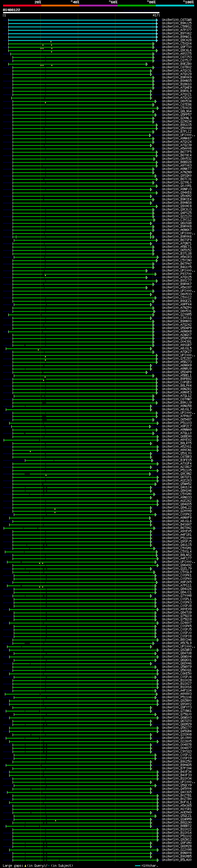Screen dimensions: 197x868
Task: Click the red 20% identity legend bar
Action: [22, 6]
